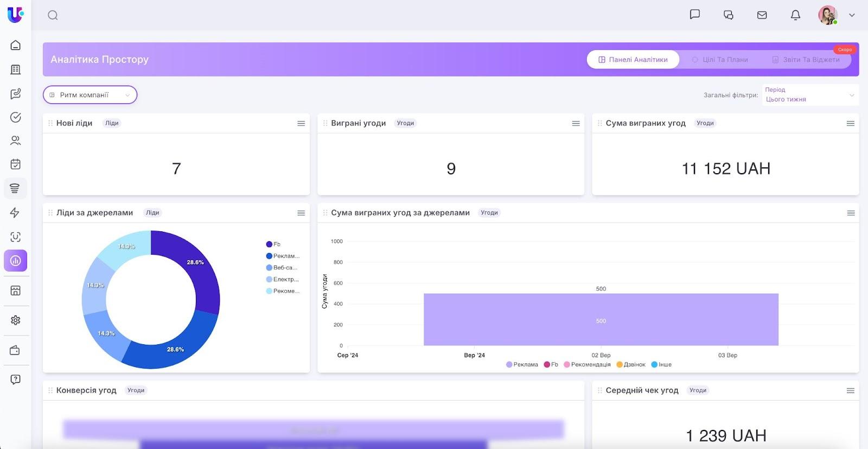Expand the user profile chevron
Viewport: 868px width, 449px height.
(852, 15)
